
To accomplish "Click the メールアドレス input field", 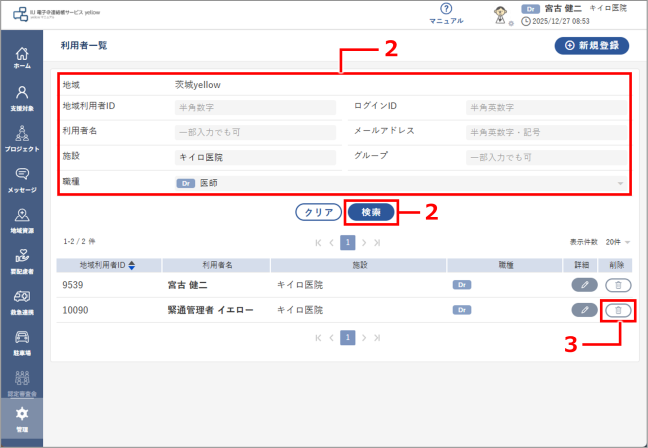I will point(546,131).
